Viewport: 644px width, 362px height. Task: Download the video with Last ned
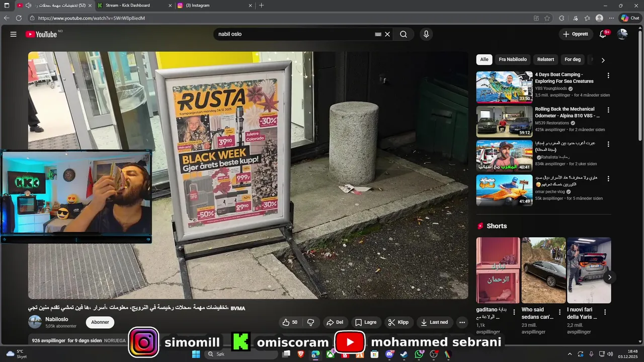coord(435,322)
